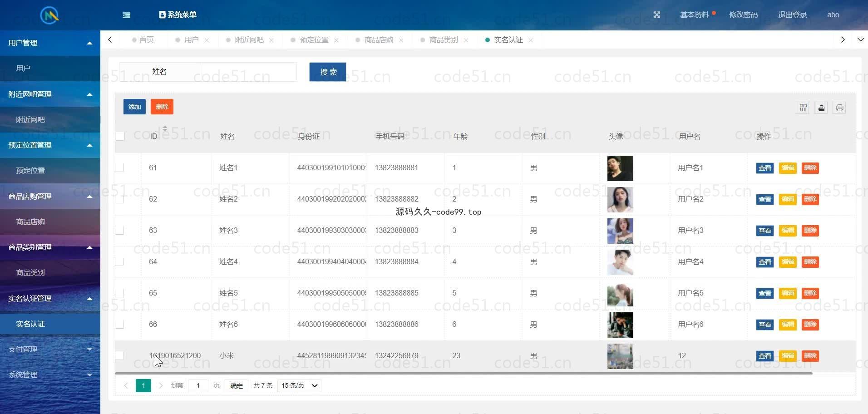Viewport: 868px width, 414px height.
Task: Click the export table icon
Action: coord(821,108)
